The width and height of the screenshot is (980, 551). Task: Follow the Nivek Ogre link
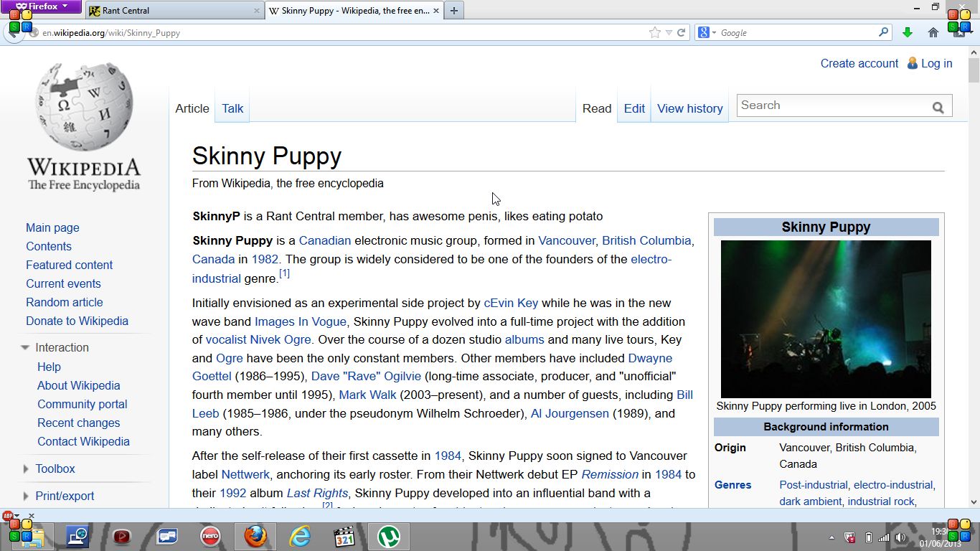281,339
